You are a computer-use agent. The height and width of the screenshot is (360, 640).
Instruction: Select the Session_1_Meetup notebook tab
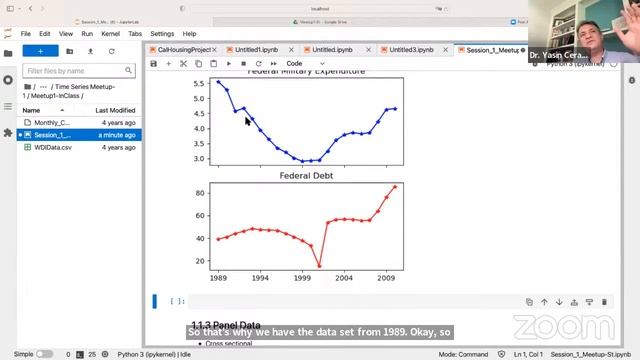click(x=492, y=50)
